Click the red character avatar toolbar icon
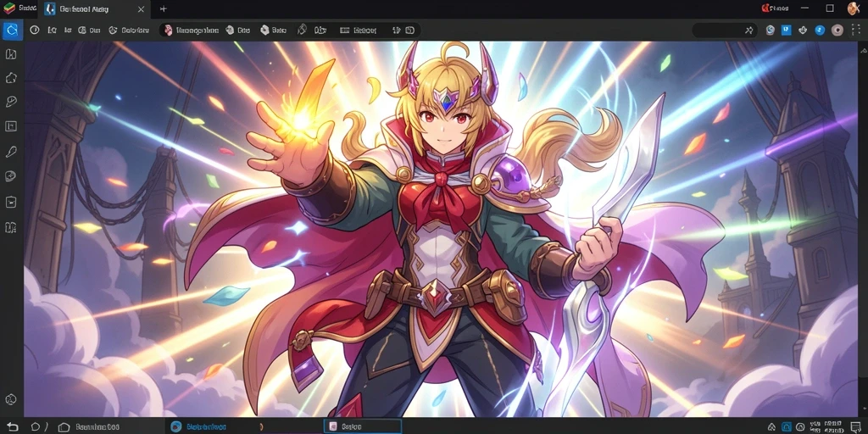This screenshot has width=868, height=434. tap(169, 31)
